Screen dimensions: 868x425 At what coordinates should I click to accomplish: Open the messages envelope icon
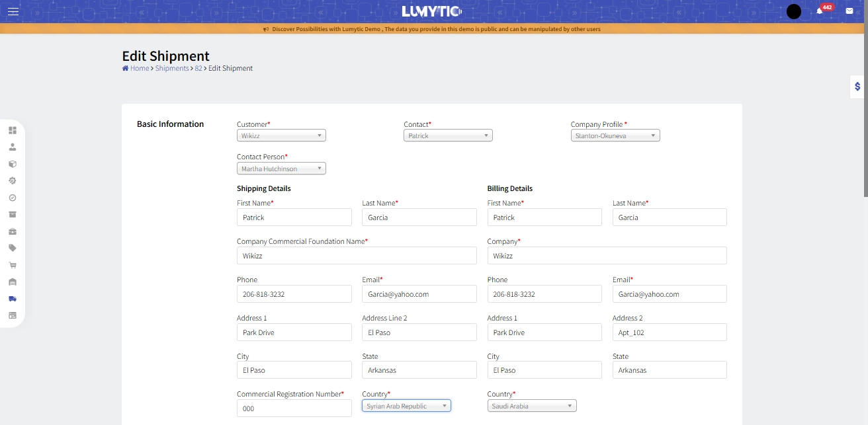849,11
